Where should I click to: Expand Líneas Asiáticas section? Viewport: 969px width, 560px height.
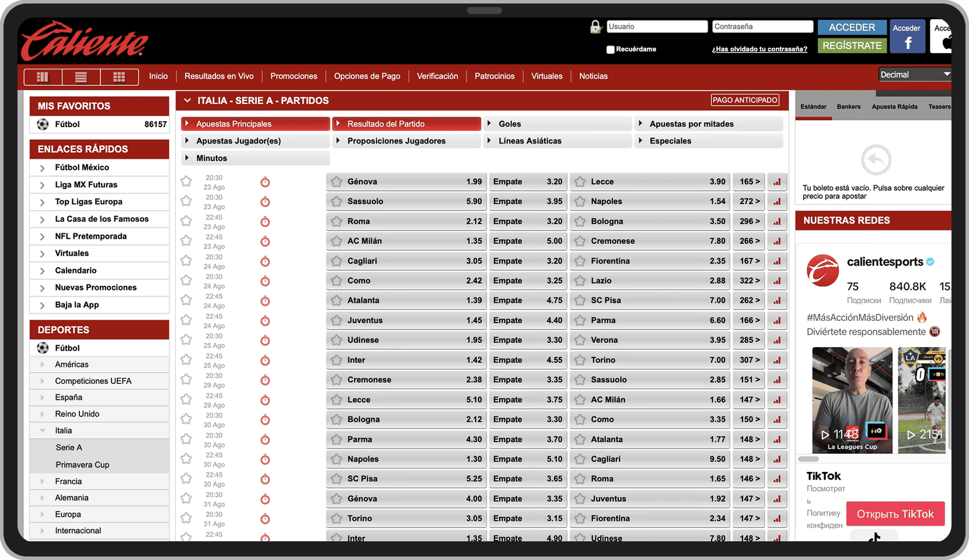[x=557, y=141]
